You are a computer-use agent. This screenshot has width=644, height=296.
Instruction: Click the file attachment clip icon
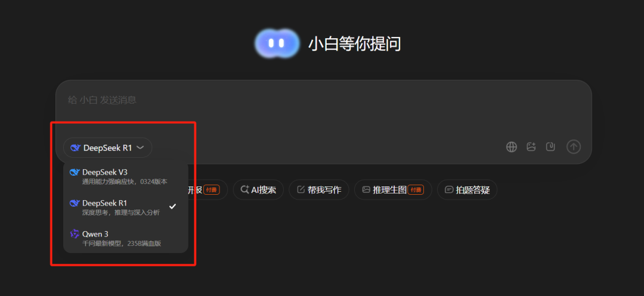point(550,147)
